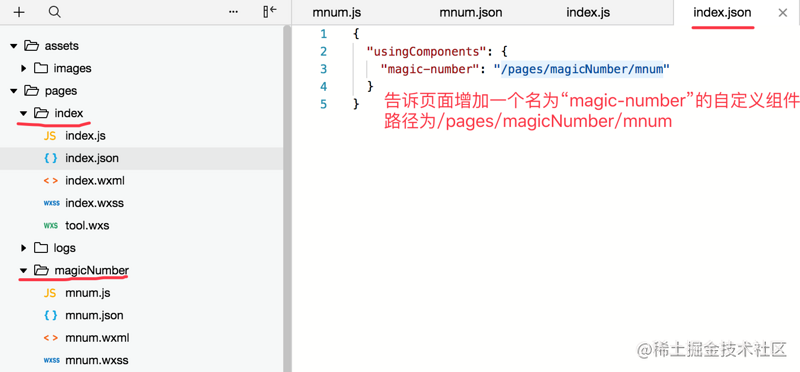The image size is (800, 372).
Task: Open mnum.wxml in the file tree
Action: pyautogui.click(x=97, y=338)
